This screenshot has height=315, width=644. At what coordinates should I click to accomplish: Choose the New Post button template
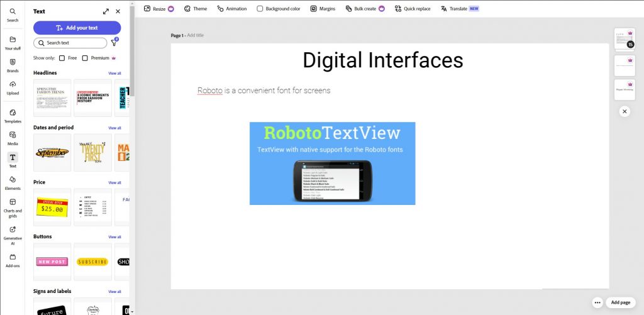click(52, 262)
